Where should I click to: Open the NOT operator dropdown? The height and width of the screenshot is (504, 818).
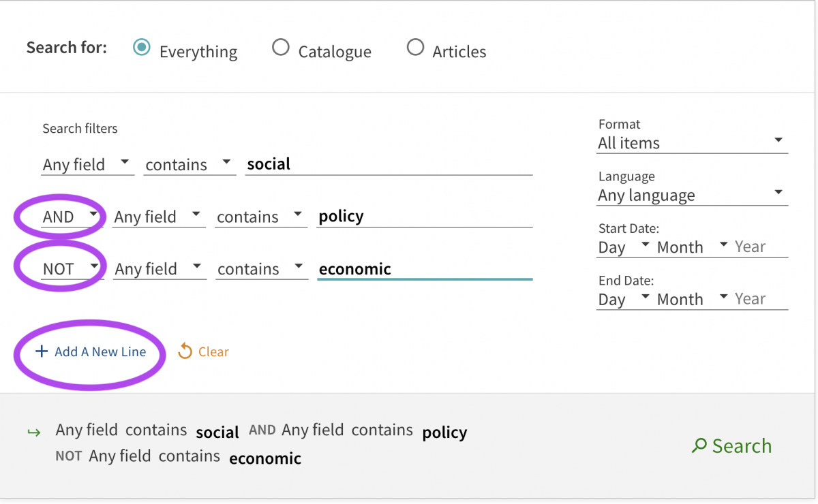click(x=71, y=269)
